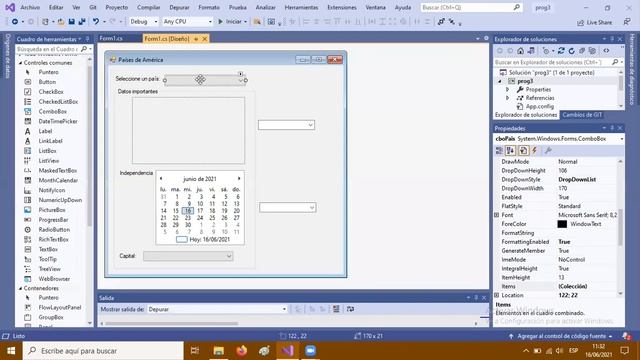Open the Depurar menu
The height and width of the screenshot is (360, 640).
[x=179, y=7]
